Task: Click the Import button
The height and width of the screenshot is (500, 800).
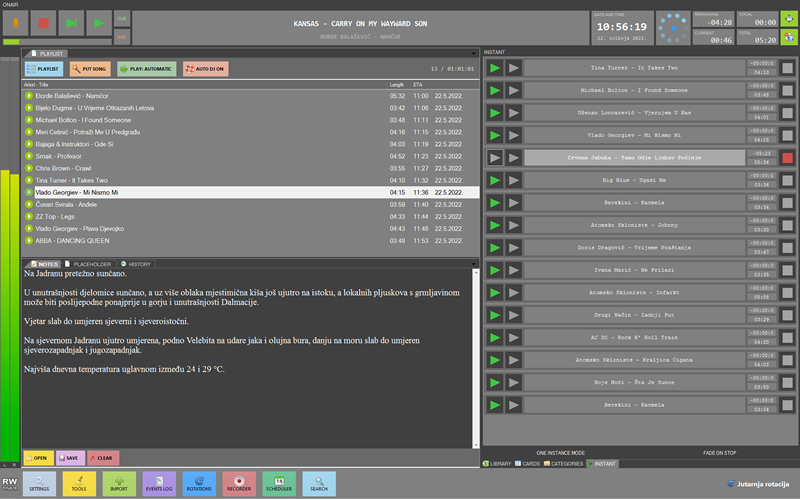Action: [x=119, y=484]
